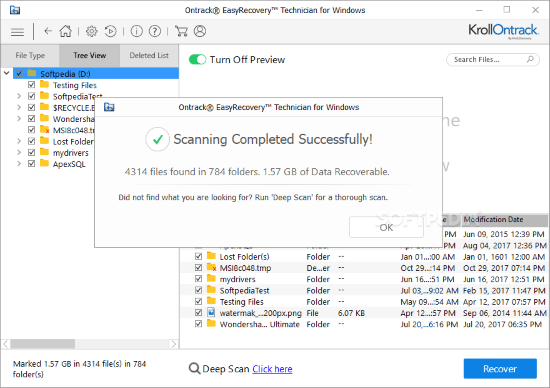This screenshot has height=388, width=550.
Task: Expand the mydrivers tree node
Action: pyautogui.click(x=19, y=153)
